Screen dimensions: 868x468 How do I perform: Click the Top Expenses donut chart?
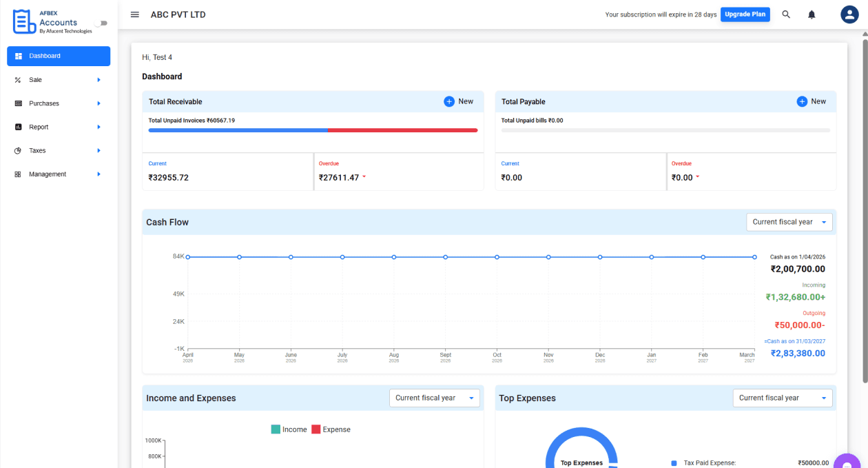[x=581, y=448]
